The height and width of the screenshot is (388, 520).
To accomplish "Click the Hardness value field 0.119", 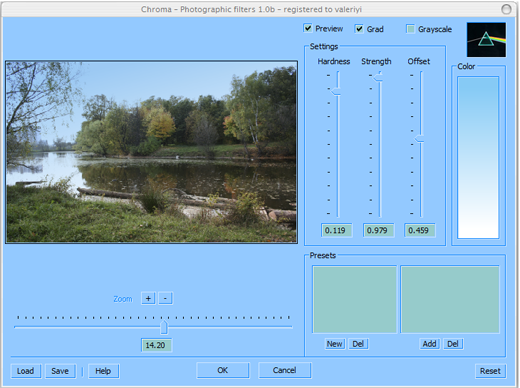I will click(336, 230).
